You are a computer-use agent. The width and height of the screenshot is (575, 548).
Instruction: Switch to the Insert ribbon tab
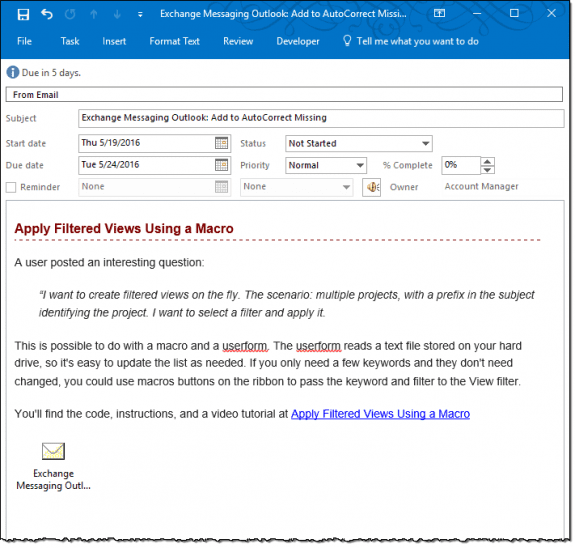pos(114,41)
